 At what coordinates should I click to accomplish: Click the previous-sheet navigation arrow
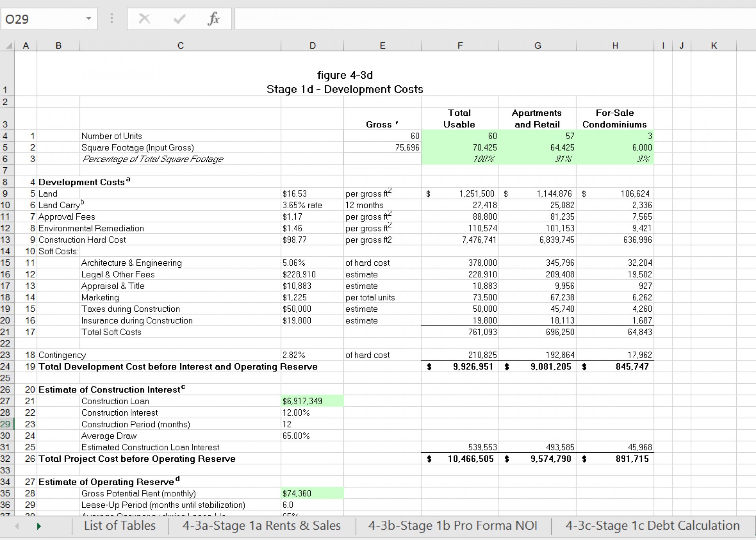pyautogui.click(x=16, y=525)
